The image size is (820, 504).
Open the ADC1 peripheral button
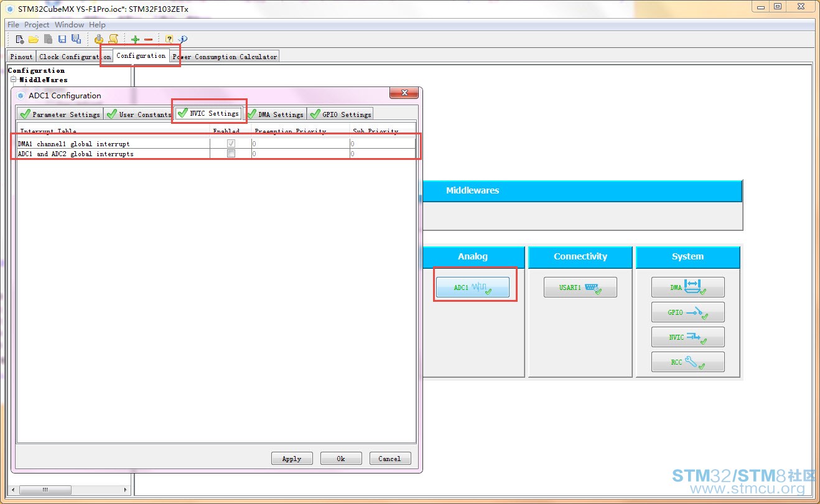point(473,287)
